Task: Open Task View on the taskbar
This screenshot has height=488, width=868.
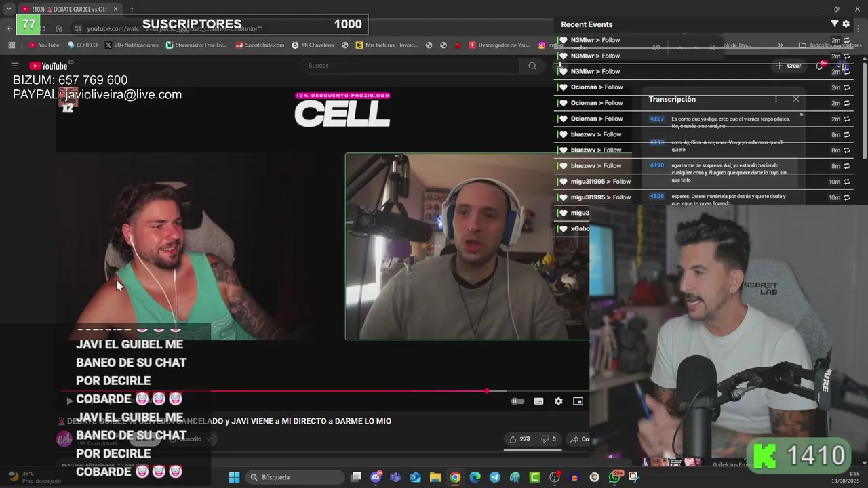Action: click(x=356, y=477)
